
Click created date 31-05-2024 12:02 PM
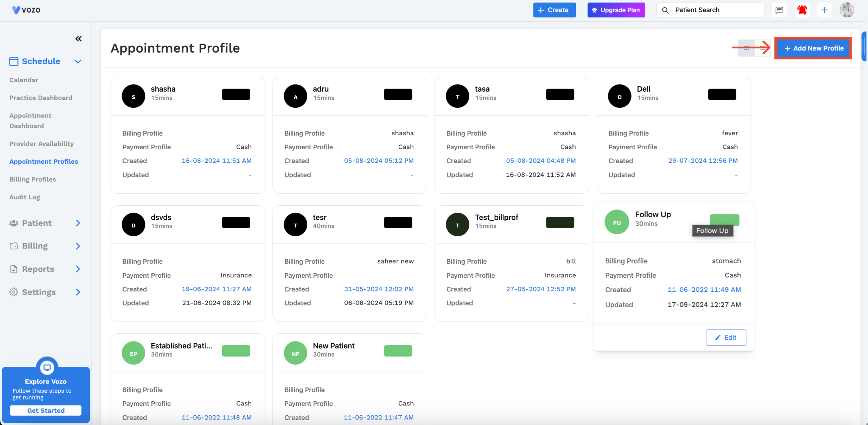tap(379, 289)
